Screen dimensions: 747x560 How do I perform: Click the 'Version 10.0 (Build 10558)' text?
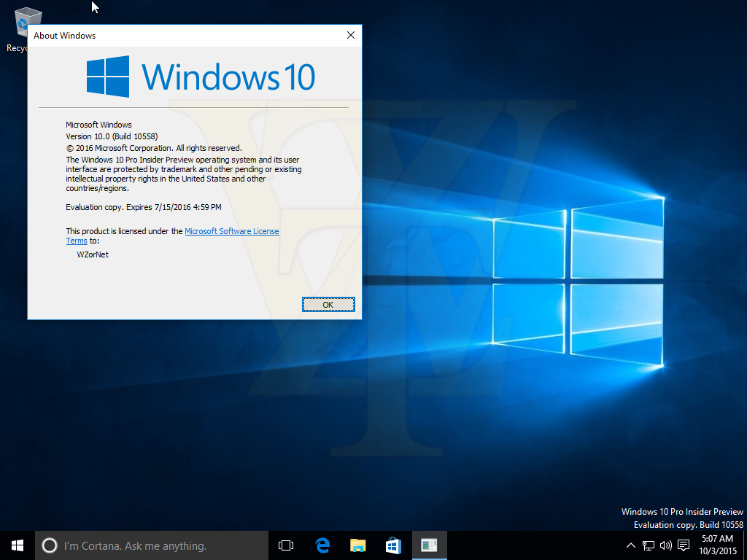(112, 136)
